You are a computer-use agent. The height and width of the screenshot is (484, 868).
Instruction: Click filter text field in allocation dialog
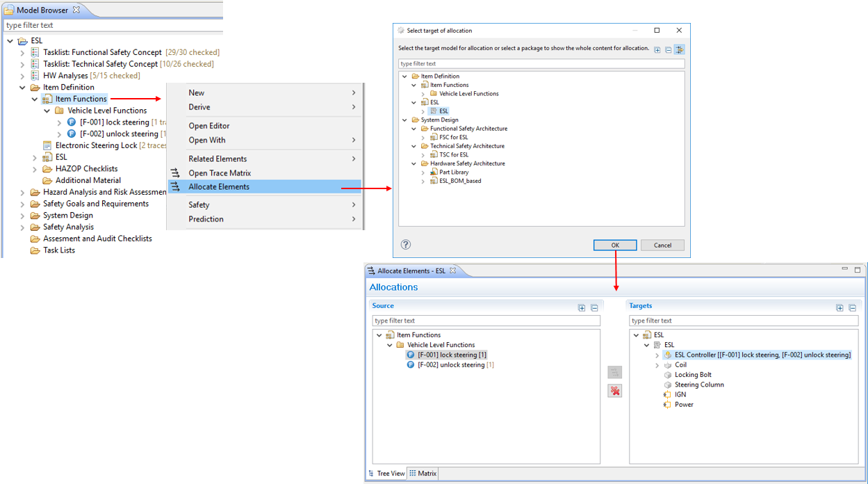click(541, 64)
